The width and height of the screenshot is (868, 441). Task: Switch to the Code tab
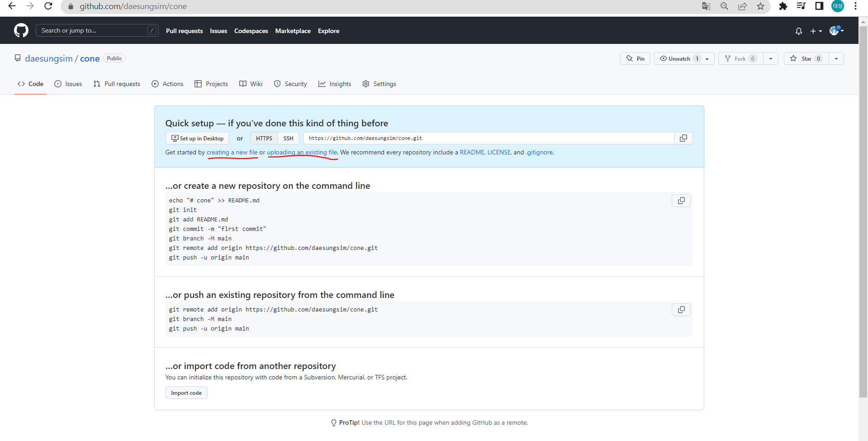pos(30,84)
